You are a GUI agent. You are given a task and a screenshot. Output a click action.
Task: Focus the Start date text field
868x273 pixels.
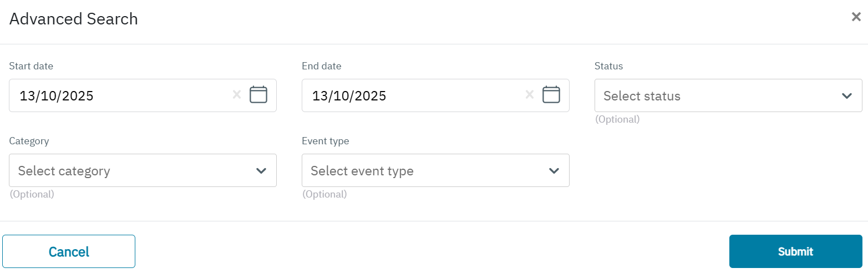click(x=111, y=96)
